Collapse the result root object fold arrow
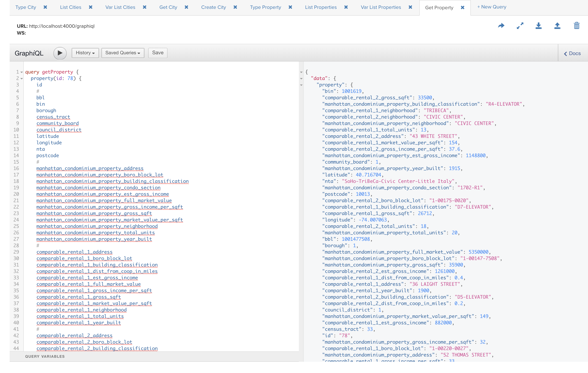588x373 pixels. [x=301, y=72]
